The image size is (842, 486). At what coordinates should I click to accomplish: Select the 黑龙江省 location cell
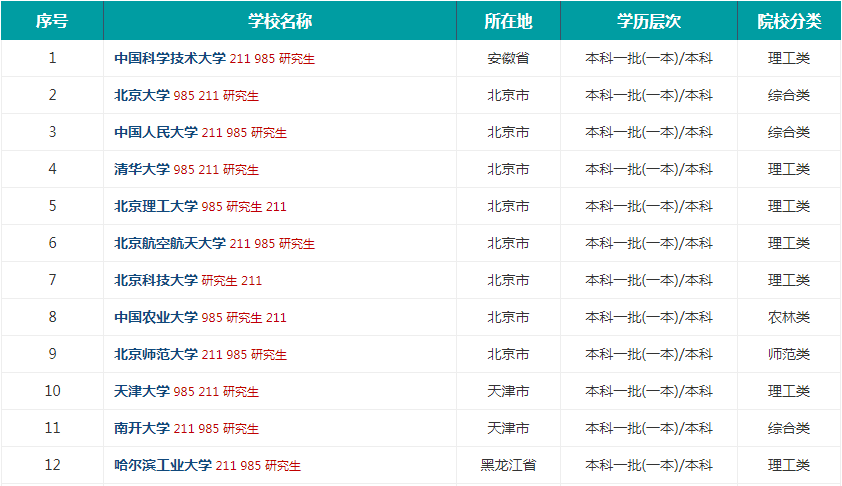[x=508, y=466]
